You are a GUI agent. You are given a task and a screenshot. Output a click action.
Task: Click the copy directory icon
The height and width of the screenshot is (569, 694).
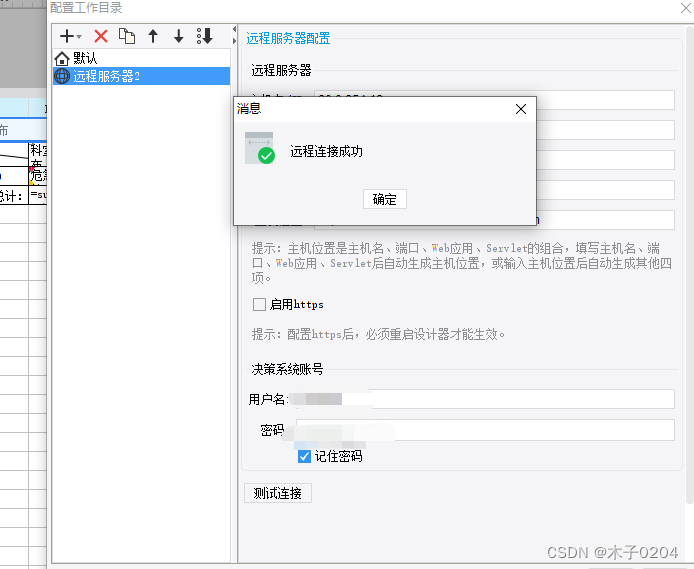point(127,36)
